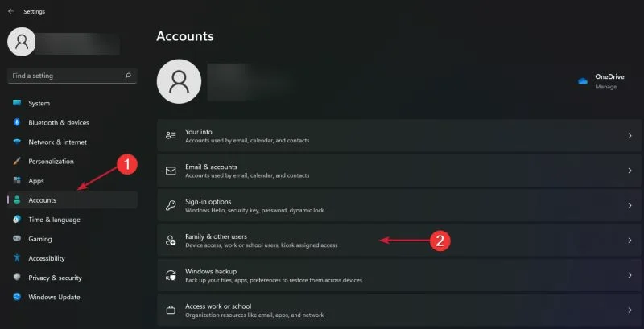Image resolution: width=644 pixels, height=329 pixels.
Task: Select Time & language in sidebar
Action: click(x=54, y=220)
